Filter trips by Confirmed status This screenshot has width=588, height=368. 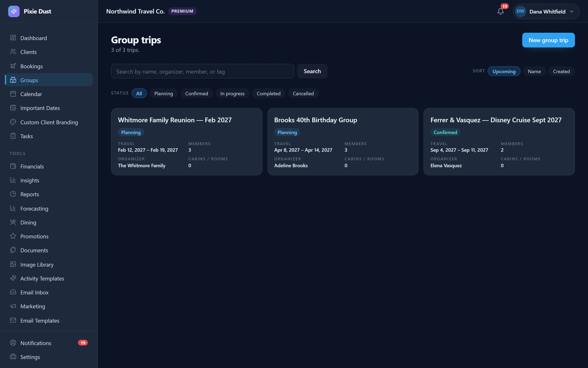pyautogui.click(x=197, y=93)
